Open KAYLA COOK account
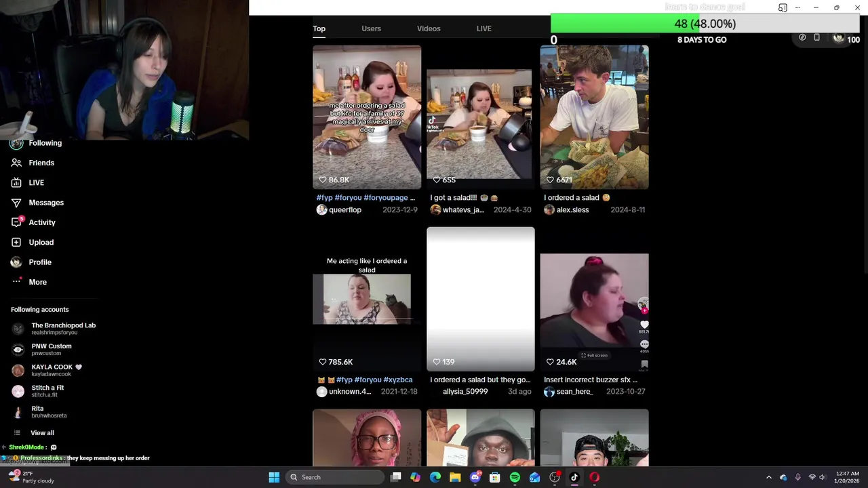This screenshot has height=488, width=868. tap(47, 370)
